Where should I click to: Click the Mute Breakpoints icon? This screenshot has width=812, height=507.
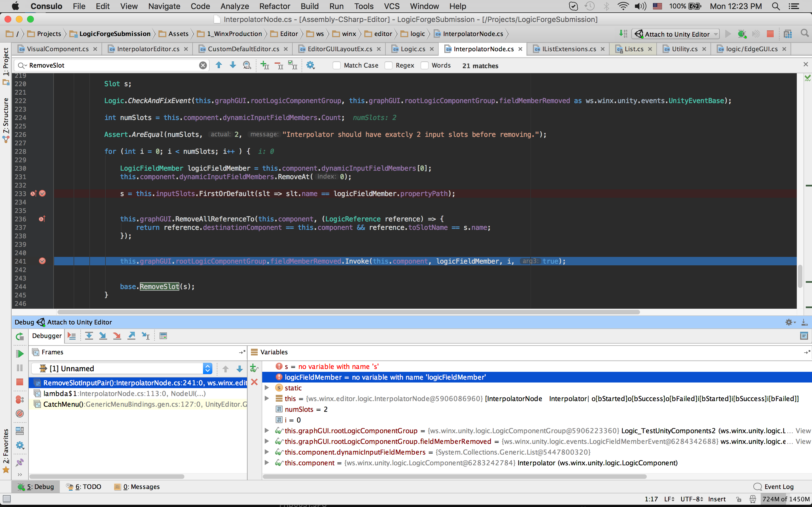[x=20, y=413]
